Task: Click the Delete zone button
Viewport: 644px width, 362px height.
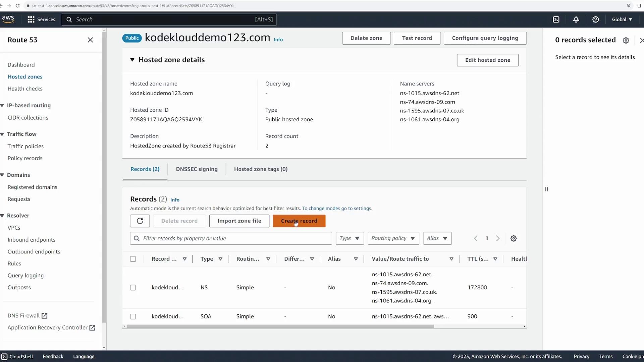Action: tap(366, 38)
